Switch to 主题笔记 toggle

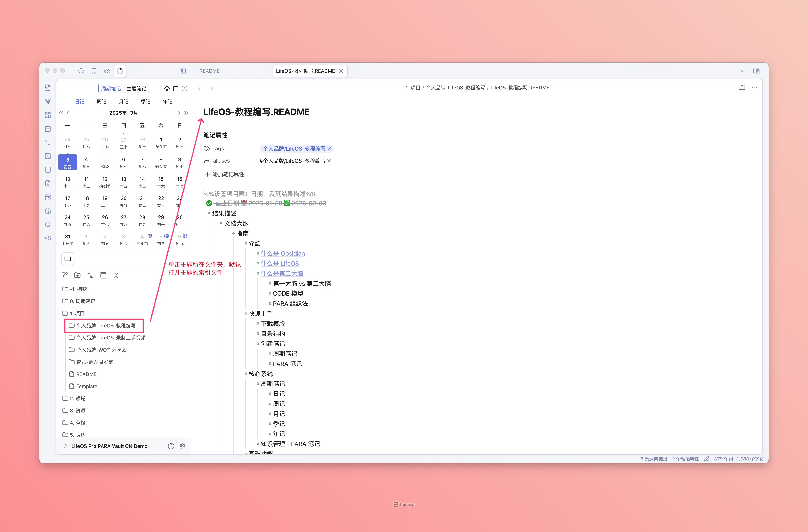137,89
